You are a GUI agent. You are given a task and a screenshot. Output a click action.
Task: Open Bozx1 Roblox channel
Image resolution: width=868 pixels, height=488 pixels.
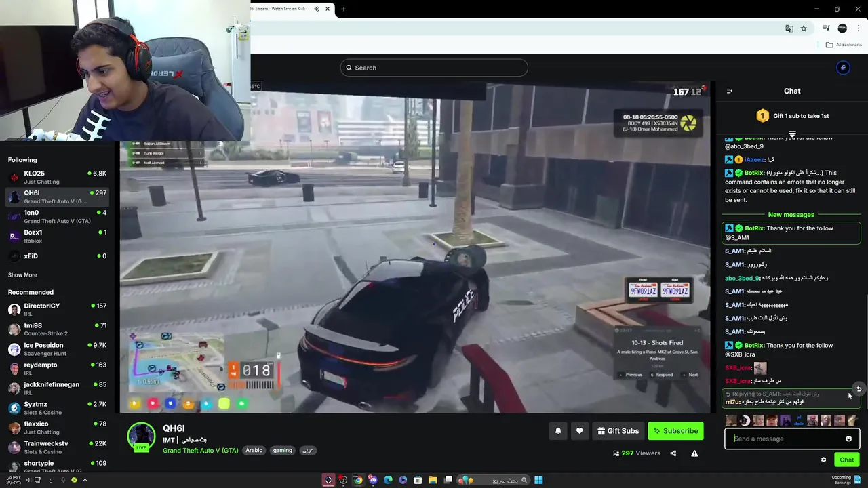(x=57, y=236)
